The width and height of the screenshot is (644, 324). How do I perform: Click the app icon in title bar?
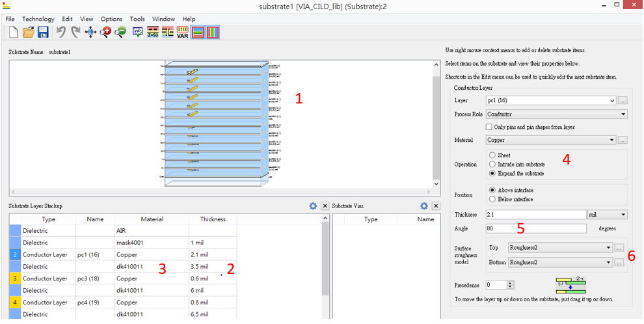(6, 6)
